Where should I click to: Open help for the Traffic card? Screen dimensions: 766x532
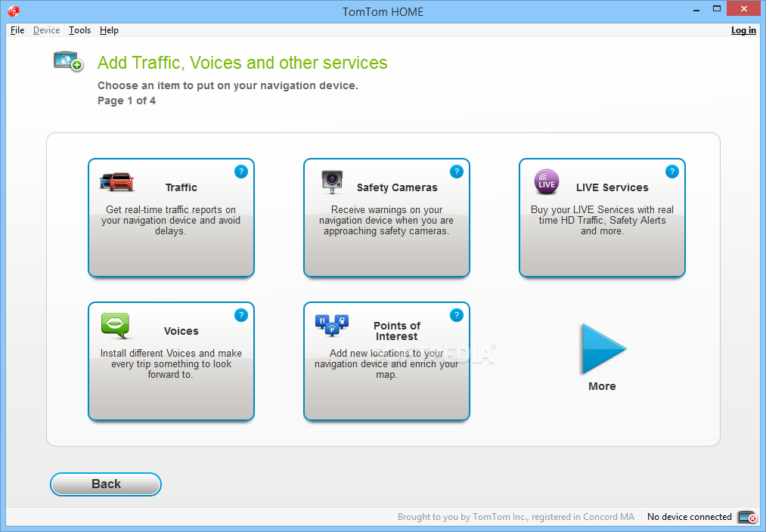pos(241,172)
